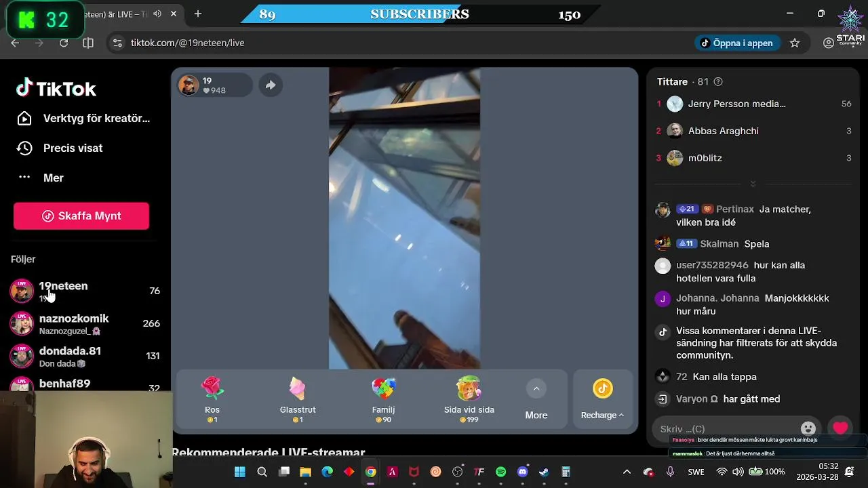The image size is (868, 488).
Task: Open the Wi-Fi network tray icon
Action: tap(722, 472)
